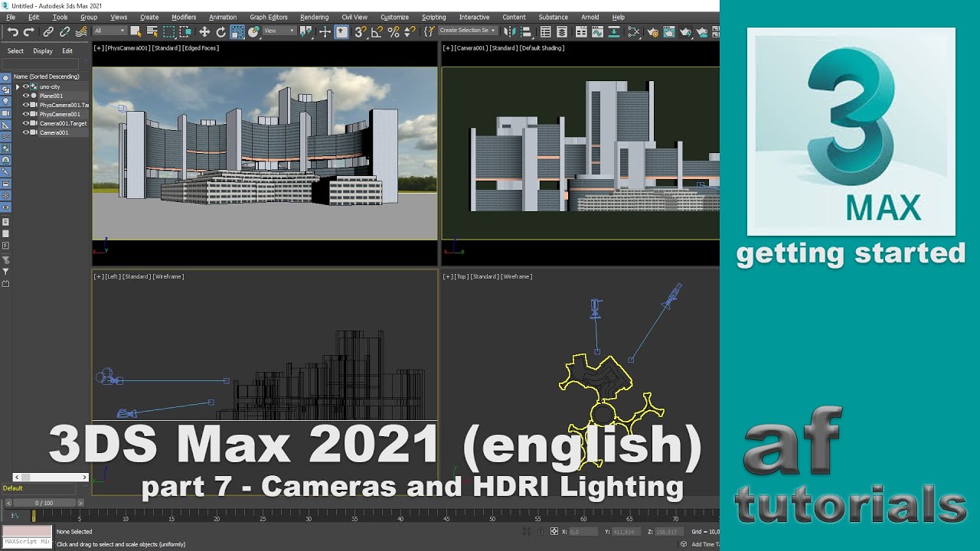Open the Scene Explorer Display menu

(43, 51)
